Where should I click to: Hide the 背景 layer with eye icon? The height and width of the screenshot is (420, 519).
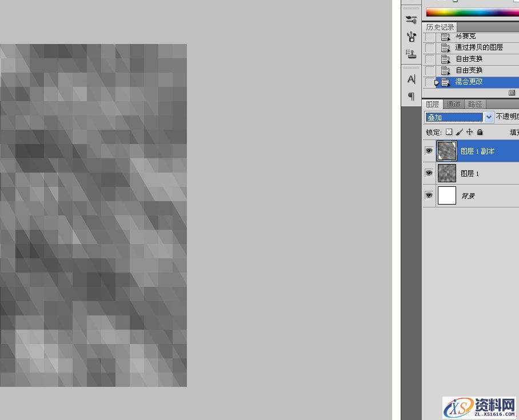(429, 195)
